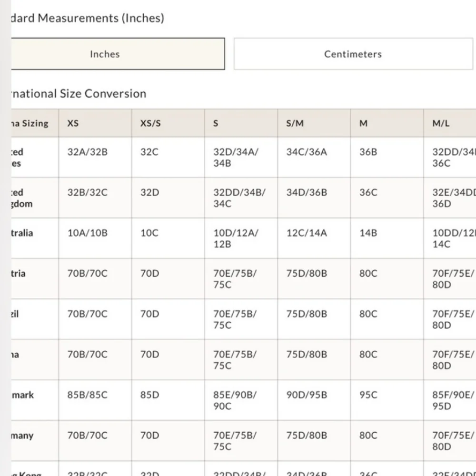Viewport: 476px width, 476px height.
Task: Select the 85F/90E/95D cell
Action: (x=450, y=400)
